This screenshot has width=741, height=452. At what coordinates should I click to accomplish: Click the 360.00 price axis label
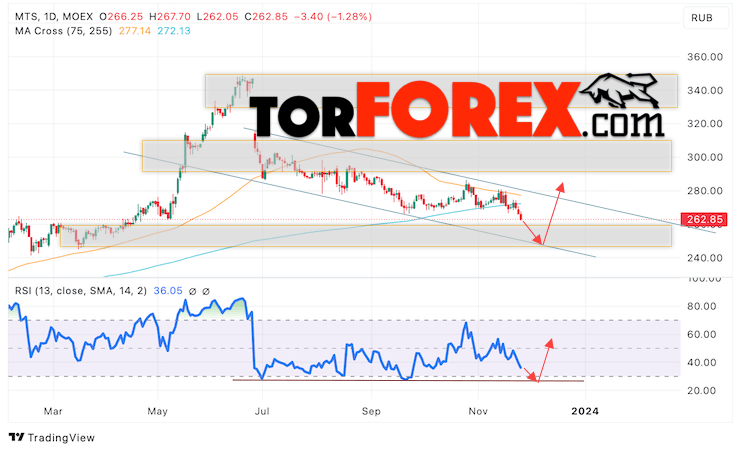click(x=705, y=57)
